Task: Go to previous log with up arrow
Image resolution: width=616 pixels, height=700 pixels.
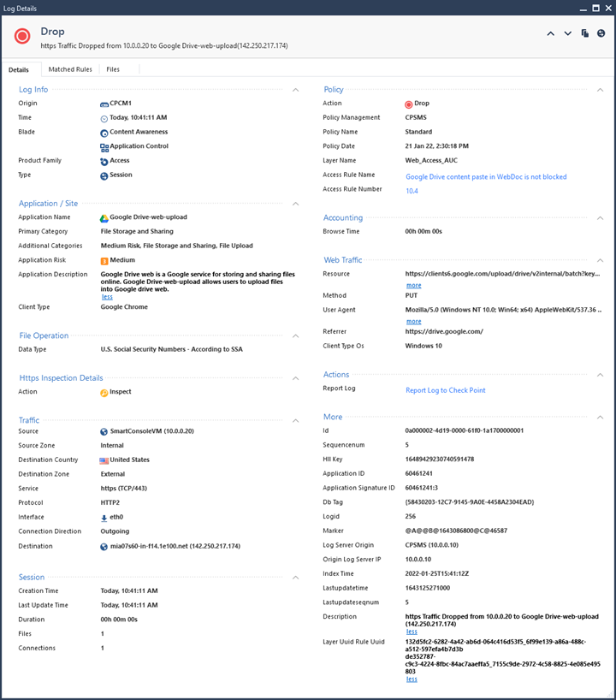Action: point(551,34)
